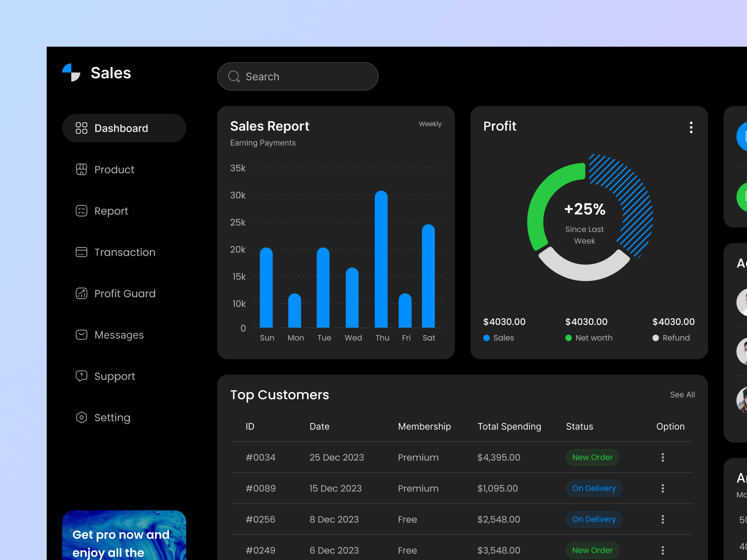Open the Product page icon
Screen dimensions: 747x560
(82, 169)
